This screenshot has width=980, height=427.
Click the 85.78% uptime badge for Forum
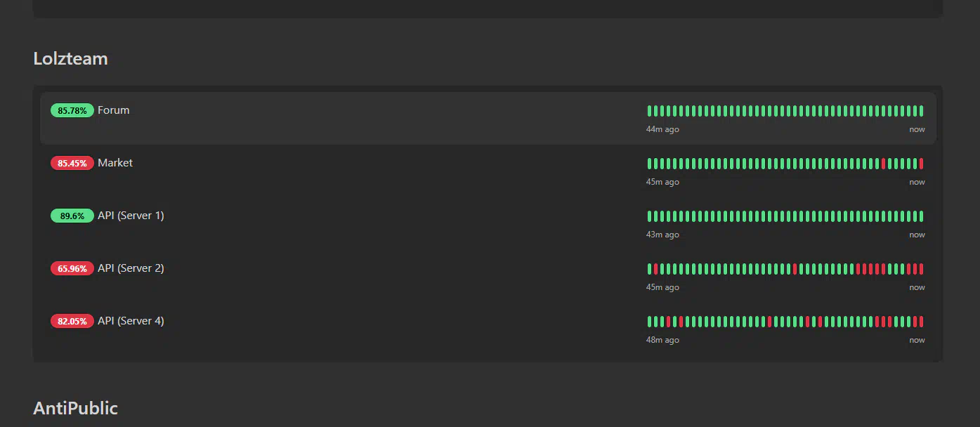pyautogui.click(x=72, y=111)
